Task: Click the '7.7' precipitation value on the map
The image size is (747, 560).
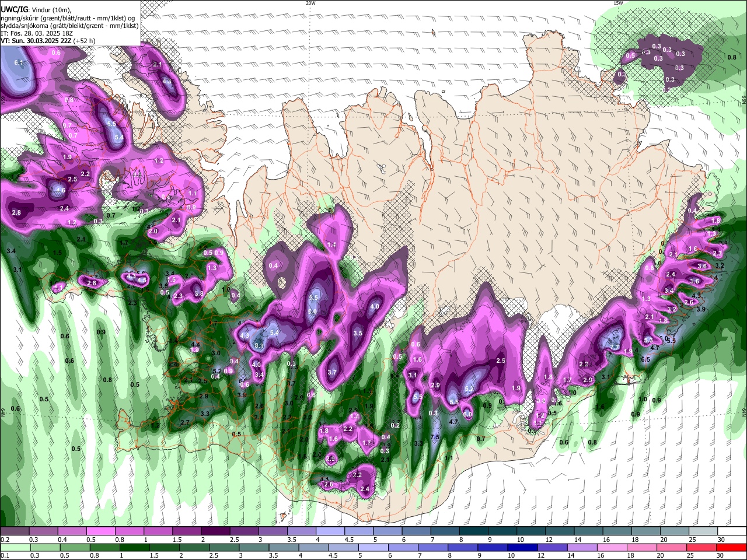Action: (614, 347)
